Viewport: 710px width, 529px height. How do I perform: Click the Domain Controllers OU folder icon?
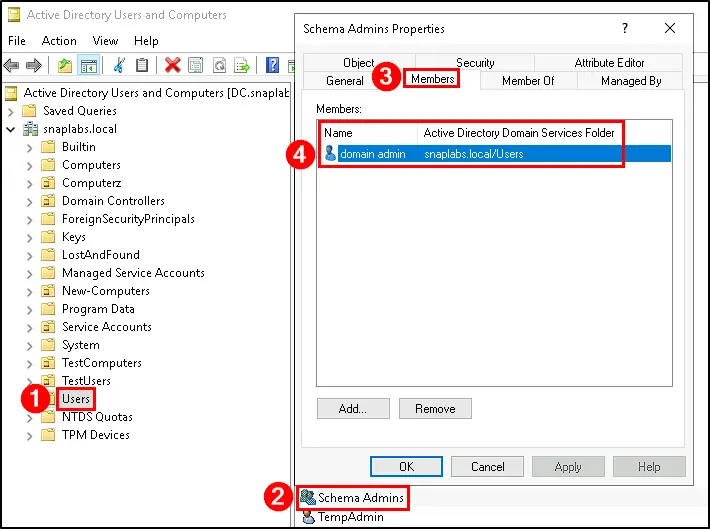pyautogui.click(x=48, y=201)
